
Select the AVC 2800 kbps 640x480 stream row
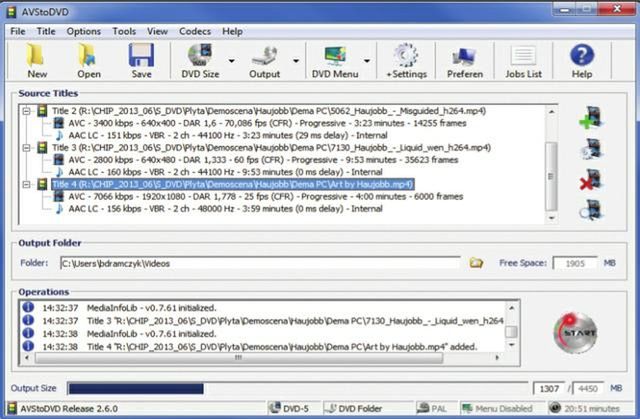(x=263, y=160)
